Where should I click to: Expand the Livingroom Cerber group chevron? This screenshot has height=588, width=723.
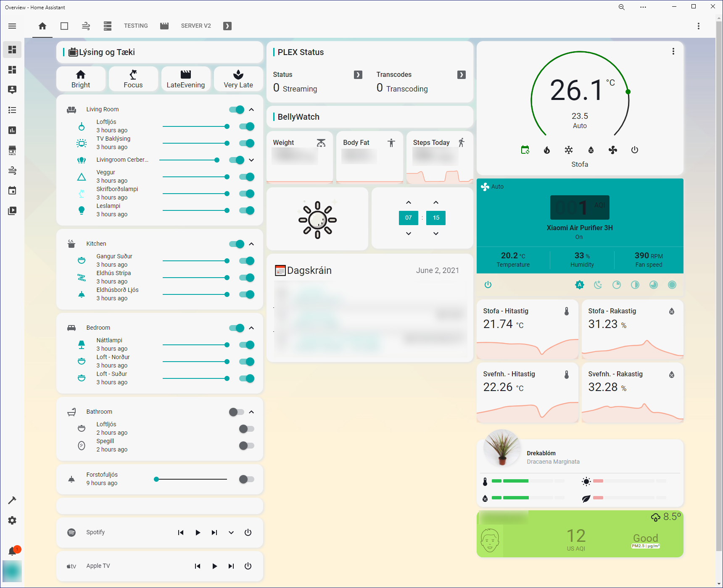click(x=251, y=160)
